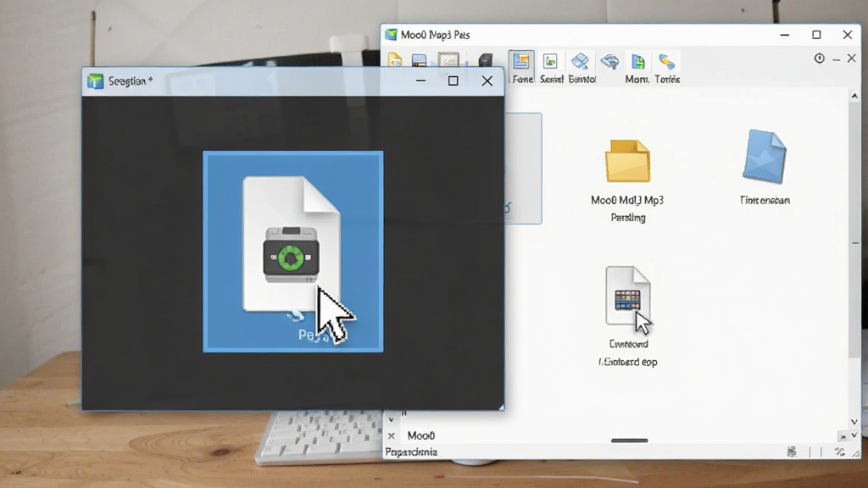Expand the down chevron above the Moo0 row
This screenshot has height=488, width=868.
(x=391, y=420)
